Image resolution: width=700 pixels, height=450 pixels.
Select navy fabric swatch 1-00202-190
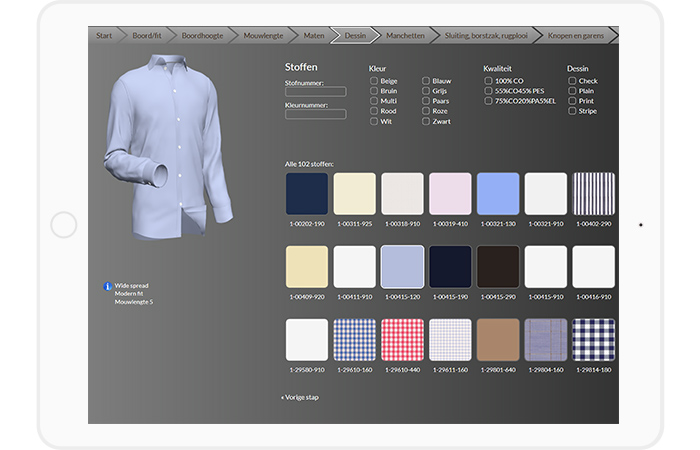click(306, 194)
